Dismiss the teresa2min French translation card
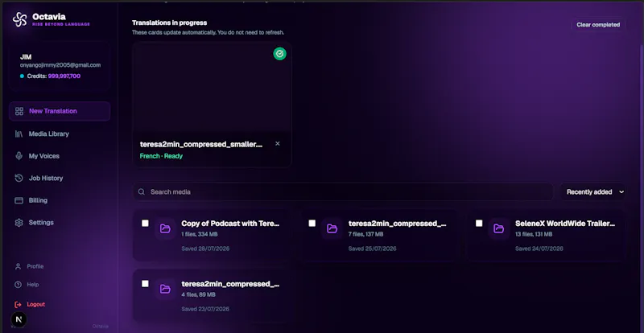Image resolution: width=644 pixels, height=333 pixels. [278, 143]
